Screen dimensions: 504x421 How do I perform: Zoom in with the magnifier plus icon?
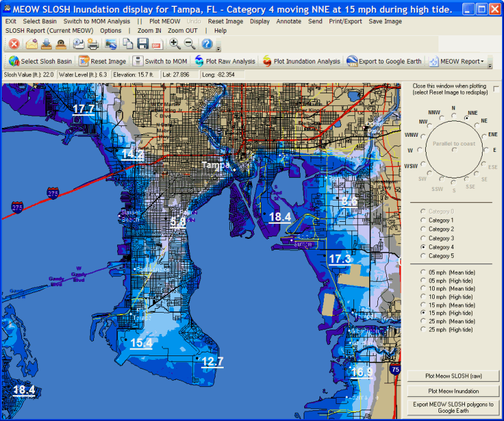tap(175, 44)
